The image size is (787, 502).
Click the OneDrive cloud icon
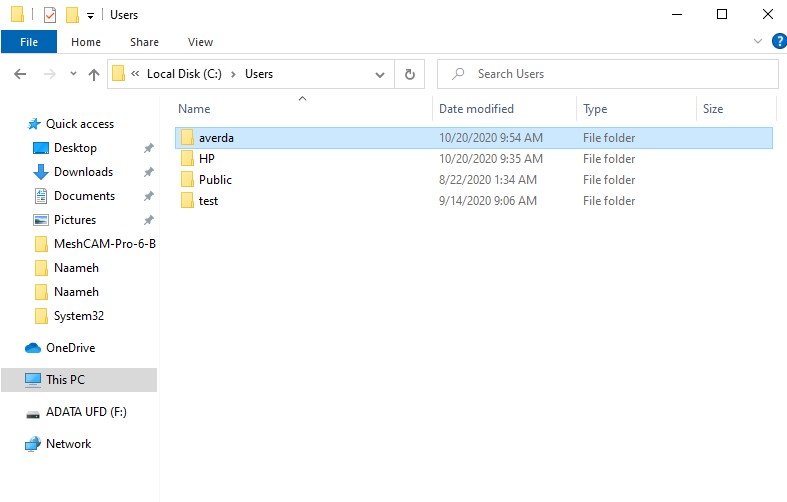tap(33, 348)
